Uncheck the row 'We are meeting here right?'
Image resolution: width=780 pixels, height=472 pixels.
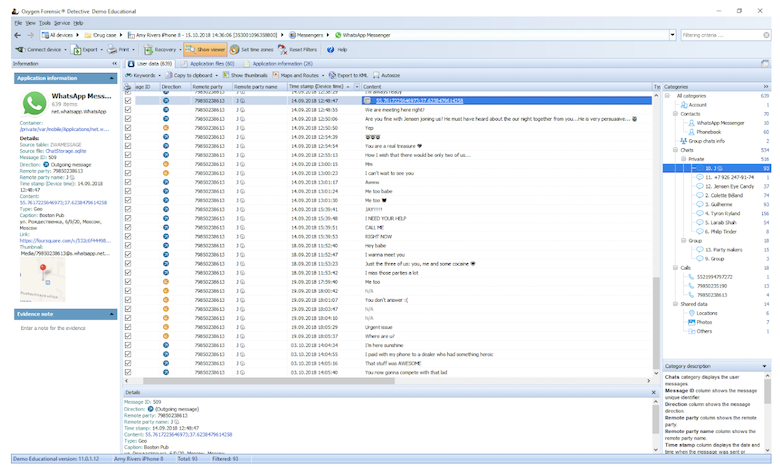pos(128,110)
